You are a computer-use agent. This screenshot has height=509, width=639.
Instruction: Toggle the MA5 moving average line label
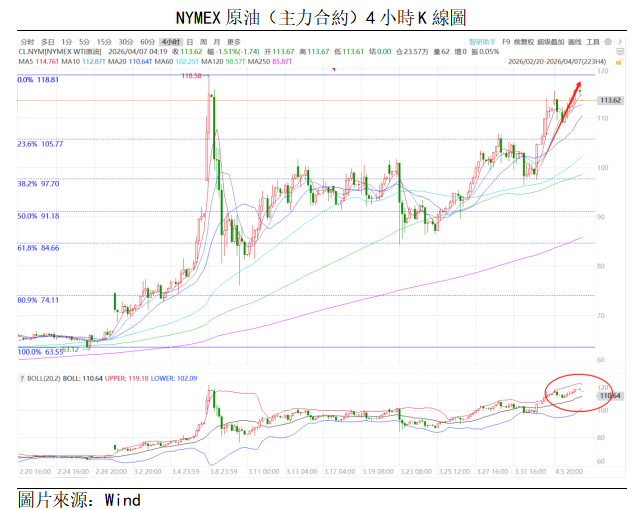tap(33, 61)
